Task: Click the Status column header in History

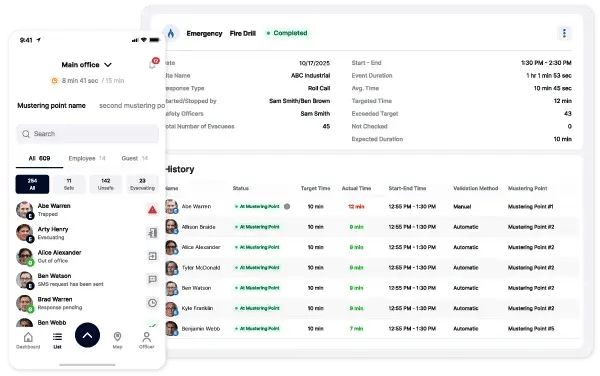Action: click(241, 188)
